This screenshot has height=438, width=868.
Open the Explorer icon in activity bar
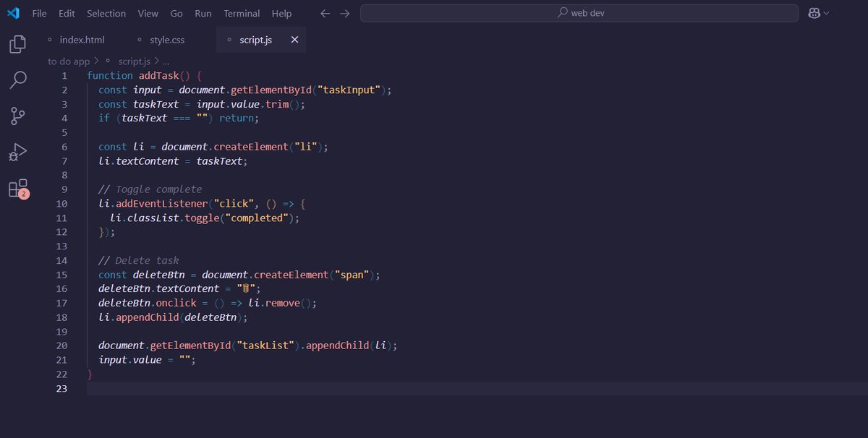[x=16, y=43]
